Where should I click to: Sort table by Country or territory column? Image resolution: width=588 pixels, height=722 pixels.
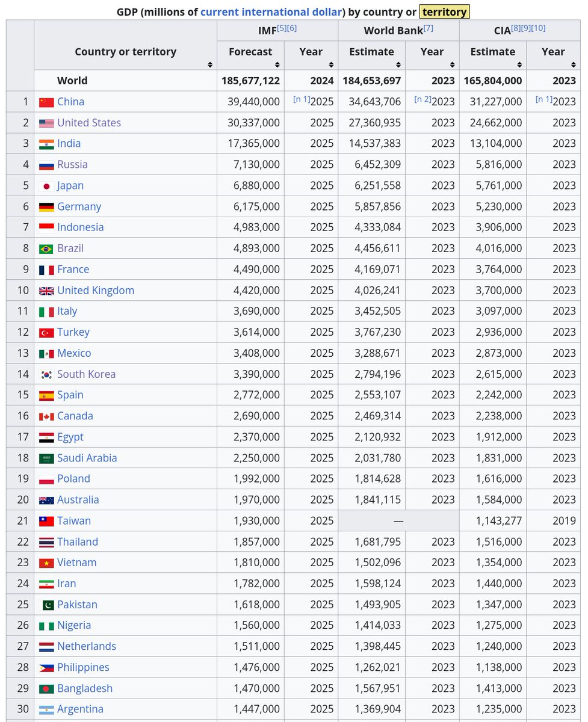point(210,64)
